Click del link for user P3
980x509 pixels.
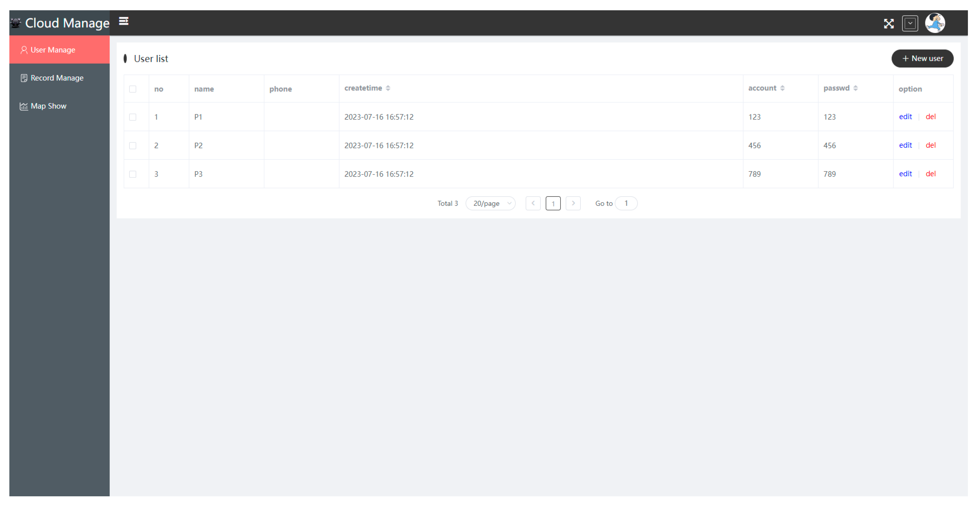pyautogui.click(x=930, y=174)
